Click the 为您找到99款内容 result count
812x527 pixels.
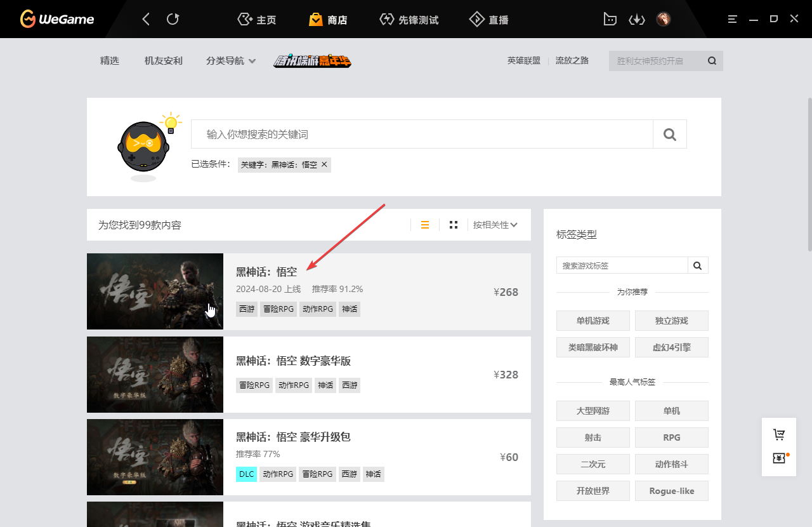point(140,225)
